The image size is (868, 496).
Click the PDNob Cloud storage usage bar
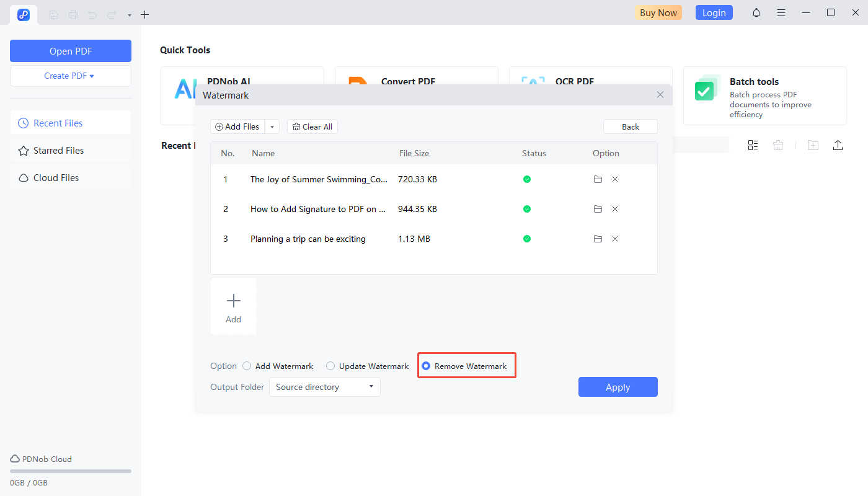coord(70,471)
